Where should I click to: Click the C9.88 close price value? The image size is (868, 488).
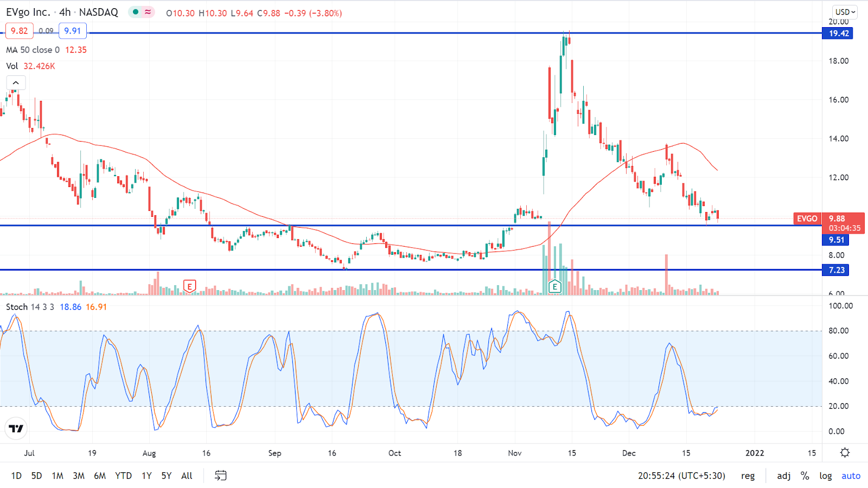269,13
